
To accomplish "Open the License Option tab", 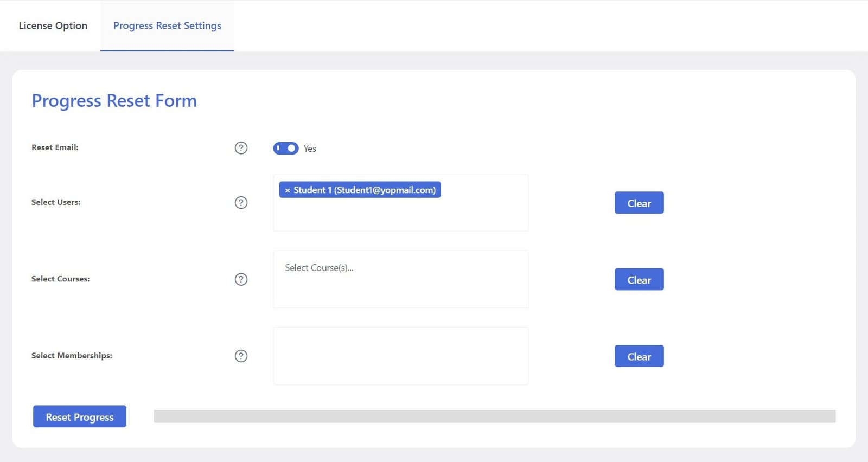I will click(53, 25).
